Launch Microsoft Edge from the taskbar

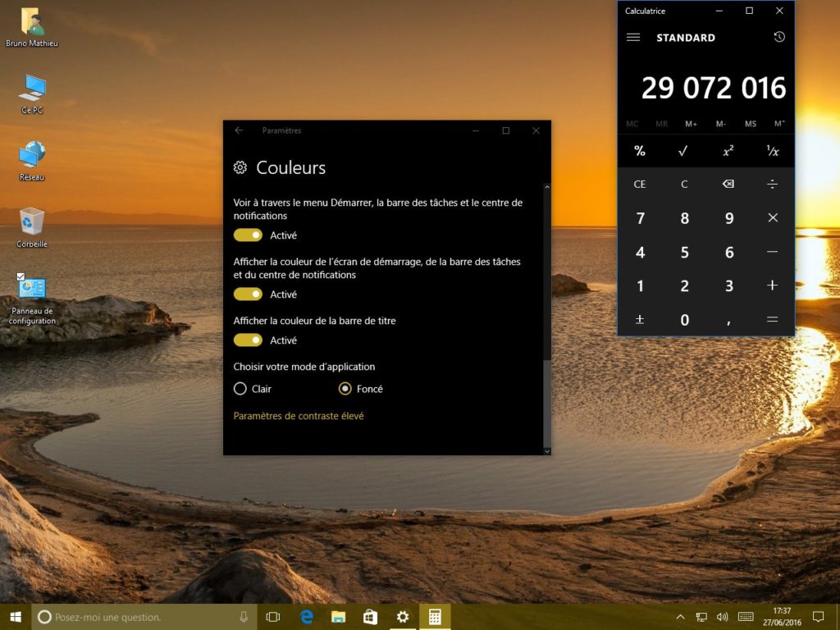click(305, 616)
